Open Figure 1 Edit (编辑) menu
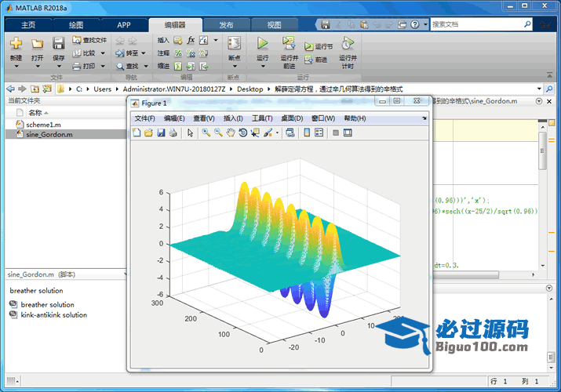Image resolution: width=561 pixels, height=392 pixels. (x=174, y=118)
